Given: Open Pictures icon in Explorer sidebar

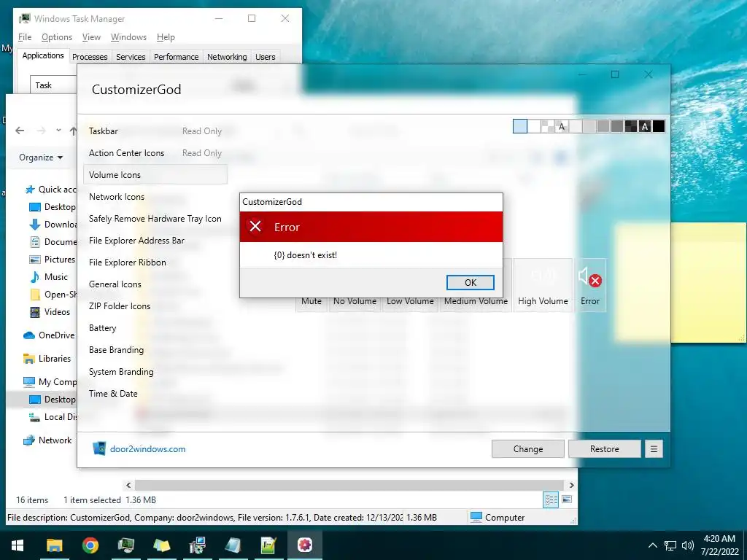Looking at the screenshot, I should pyautogui.click(x=35, y=260).
